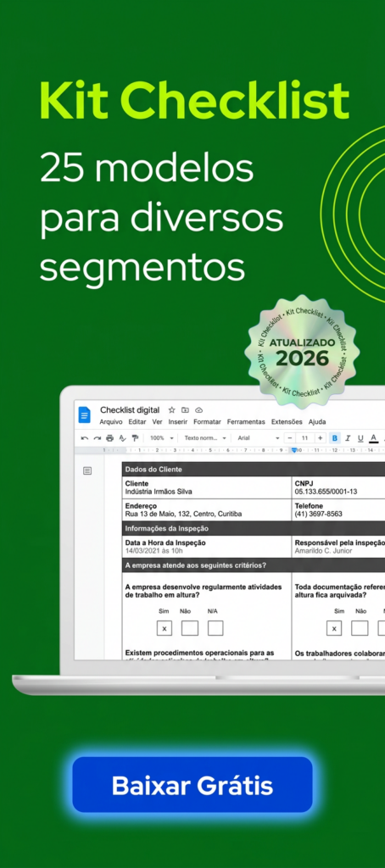Click the Undo arrow icon

[84, 438]
